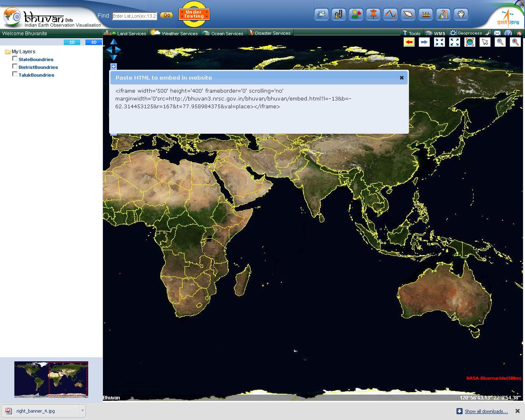Click the TalukBoundries layer name

point(37,75)
